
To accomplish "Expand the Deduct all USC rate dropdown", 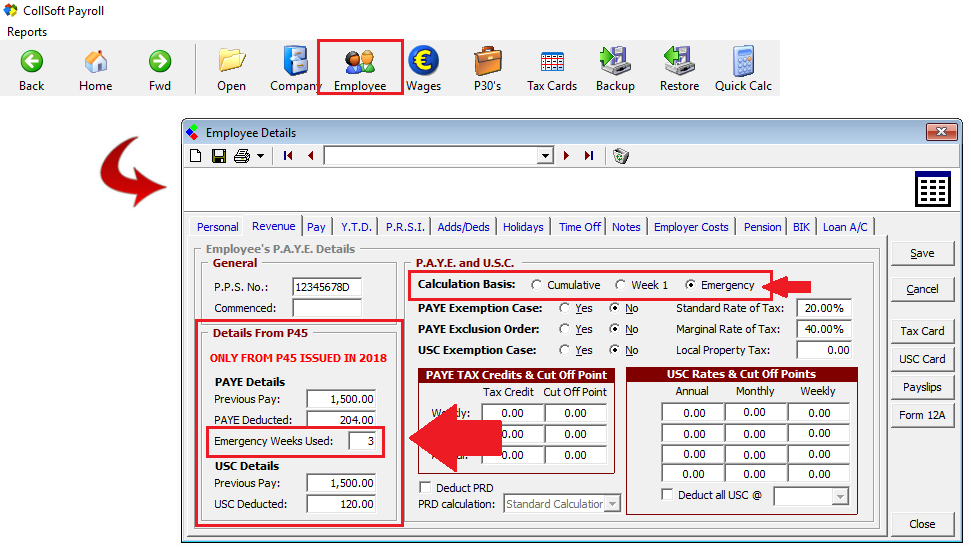I will coord(839,497).
